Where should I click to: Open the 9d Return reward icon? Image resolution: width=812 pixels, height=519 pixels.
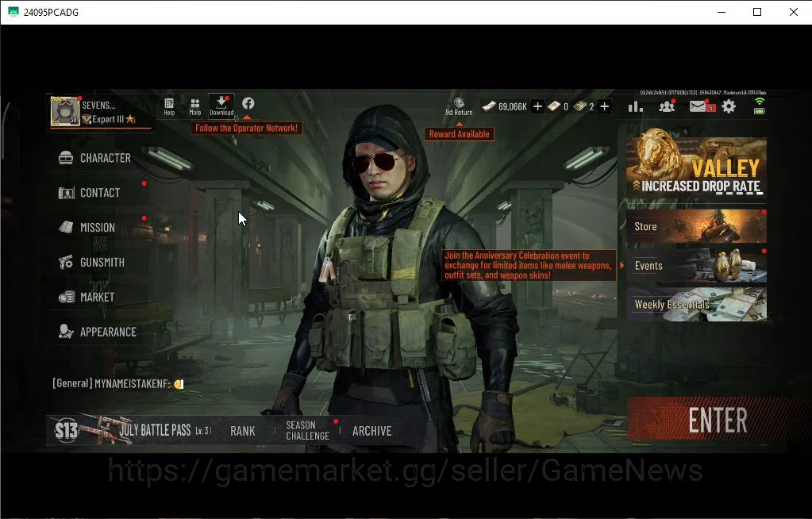[x=459, y=106]
